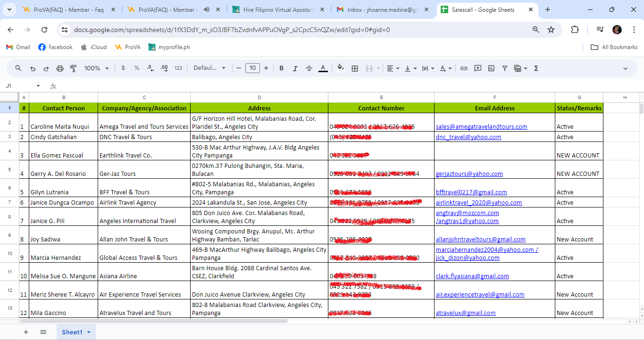Open the fill color paint bucket
This screenshot has width=644, height=340.
(341, 68)
